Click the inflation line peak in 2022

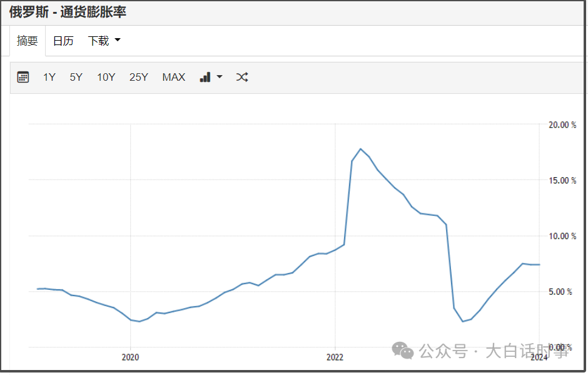(361, 149)
